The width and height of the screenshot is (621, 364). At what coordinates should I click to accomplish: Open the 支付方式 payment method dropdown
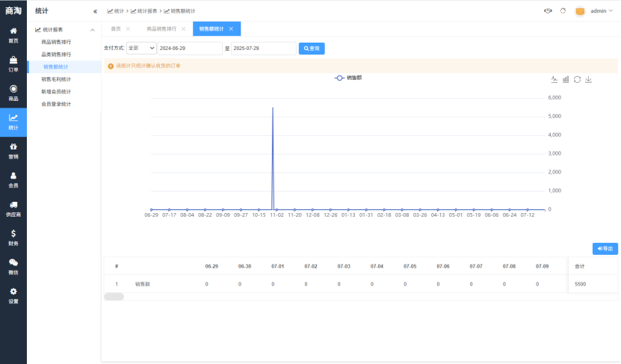141,48
